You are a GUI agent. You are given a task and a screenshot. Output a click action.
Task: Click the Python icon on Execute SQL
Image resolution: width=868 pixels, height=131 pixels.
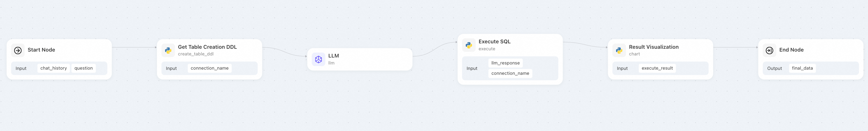469,45
